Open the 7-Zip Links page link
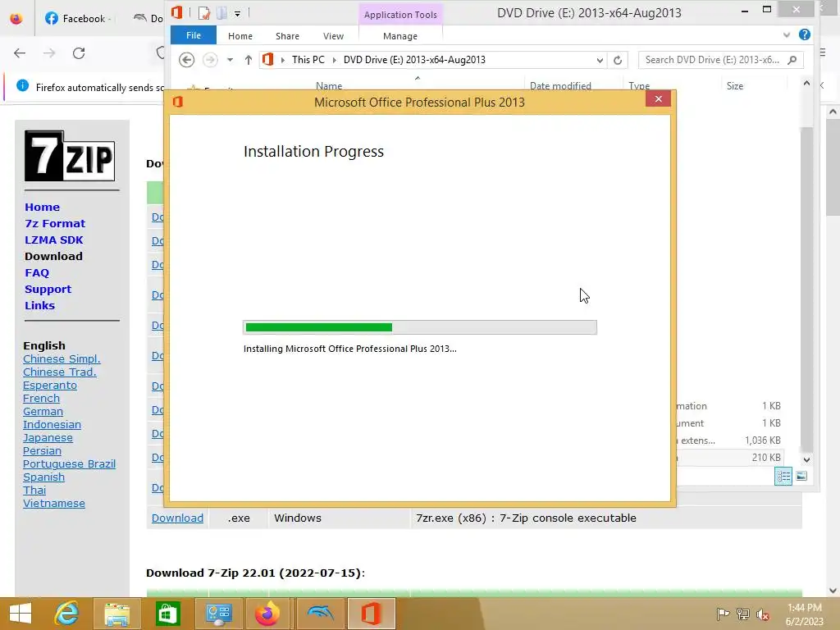This screenshot has width=840, height=630. 39,305
